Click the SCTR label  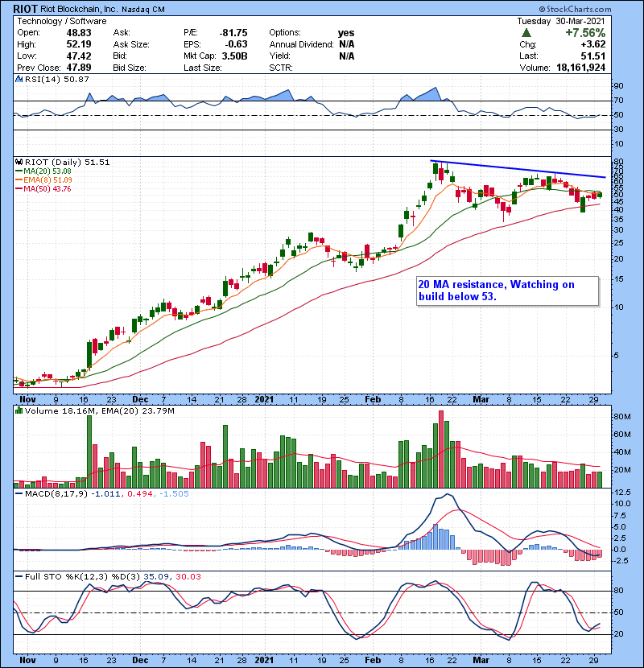(281, 68)
